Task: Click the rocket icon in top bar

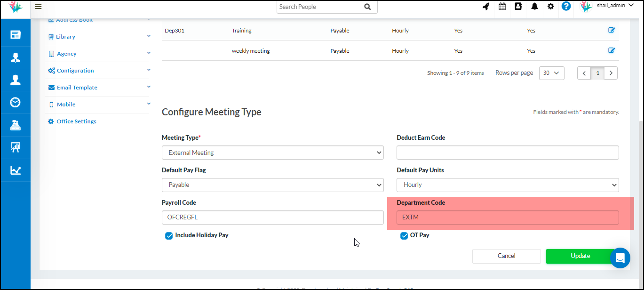Action: click(486, 7)
